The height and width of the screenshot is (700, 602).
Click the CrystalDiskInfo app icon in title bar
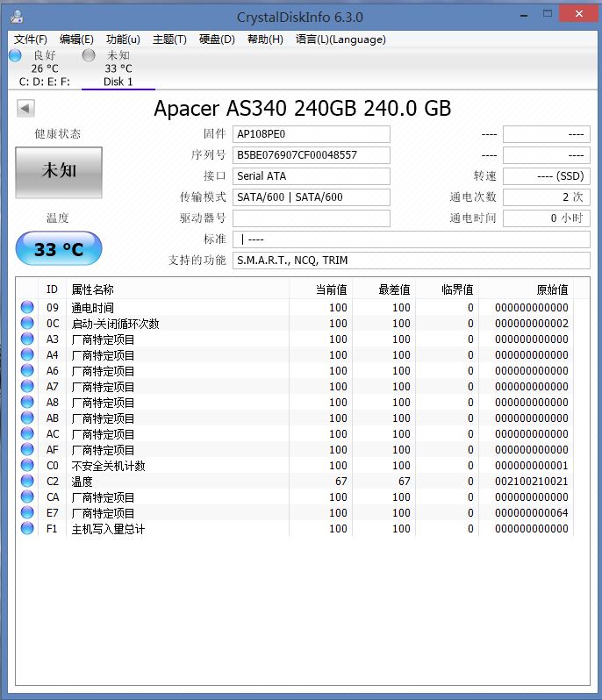(17, 17)
